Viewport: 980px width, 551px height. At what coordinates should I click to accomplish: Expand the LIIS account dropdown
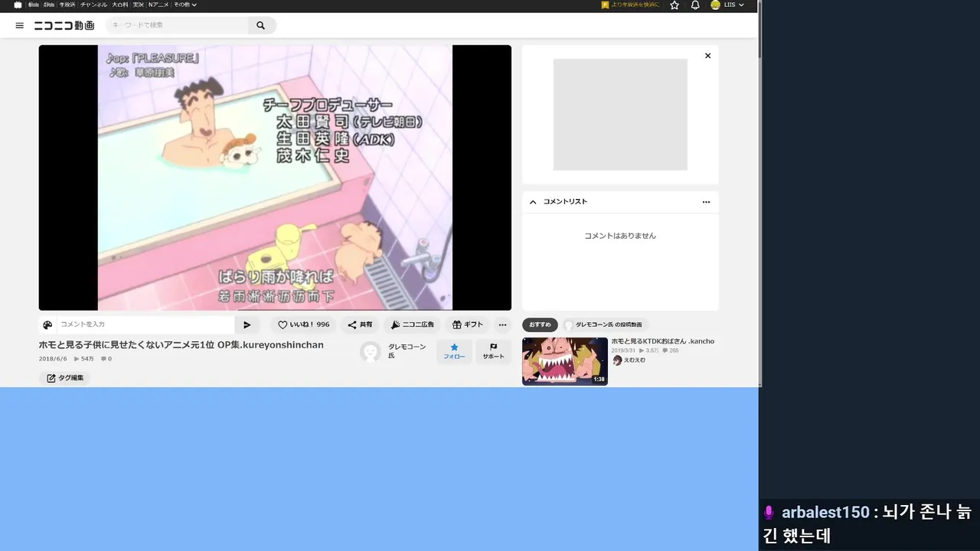733,5
